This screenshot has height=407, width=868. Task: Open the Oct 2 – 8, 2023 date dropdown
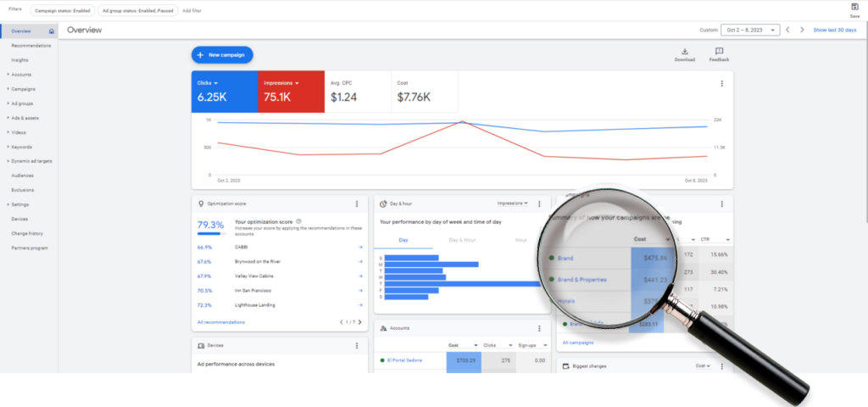pyautogui.click(x=750, y=30)
